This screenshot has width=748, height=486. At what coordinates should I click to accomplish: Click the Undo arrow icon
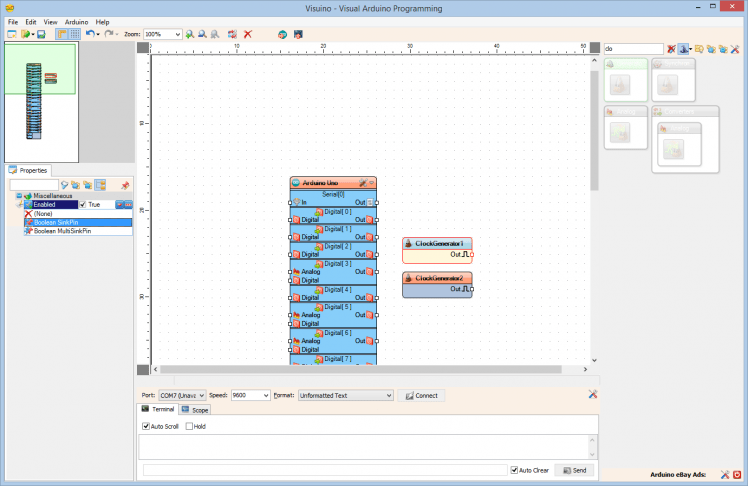point(90,34)
